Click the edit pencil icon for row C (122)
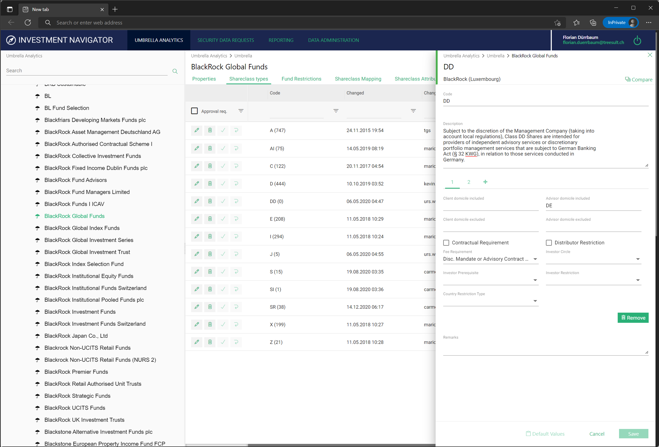The image size is (659, 447). pyautogui.click(x=196, y=166)
